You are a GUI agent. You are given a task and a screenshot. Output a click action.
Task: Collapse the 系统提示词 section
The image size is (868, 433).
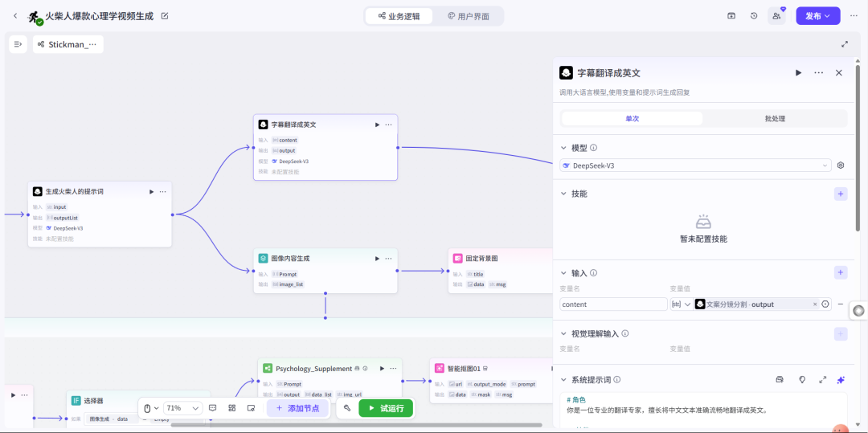(x=563, y=380)
